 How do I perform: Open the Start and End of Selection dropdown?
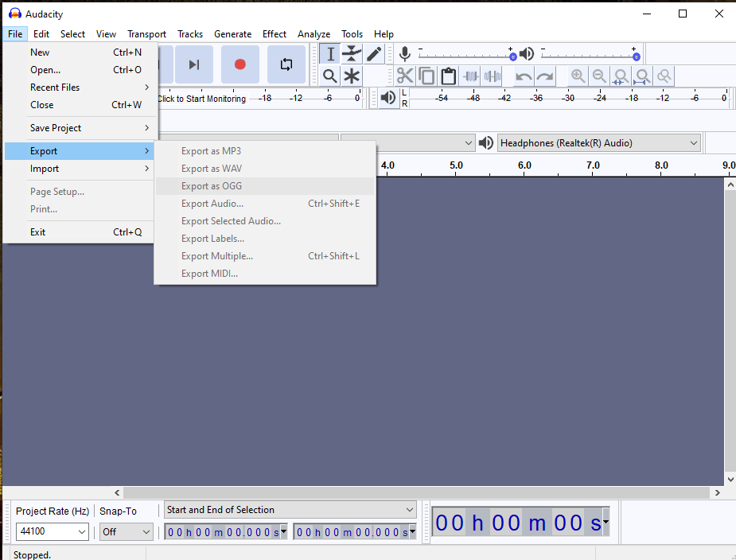point(290,510)
